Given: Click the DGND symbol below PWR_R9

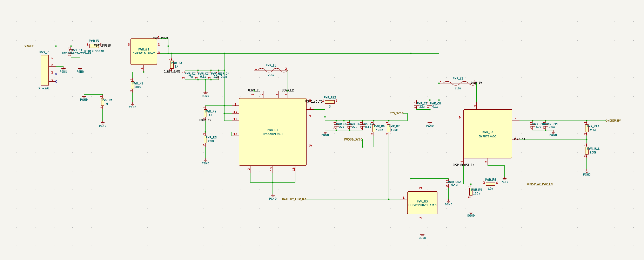Looking at the screenshot, I should pos(471,214).
